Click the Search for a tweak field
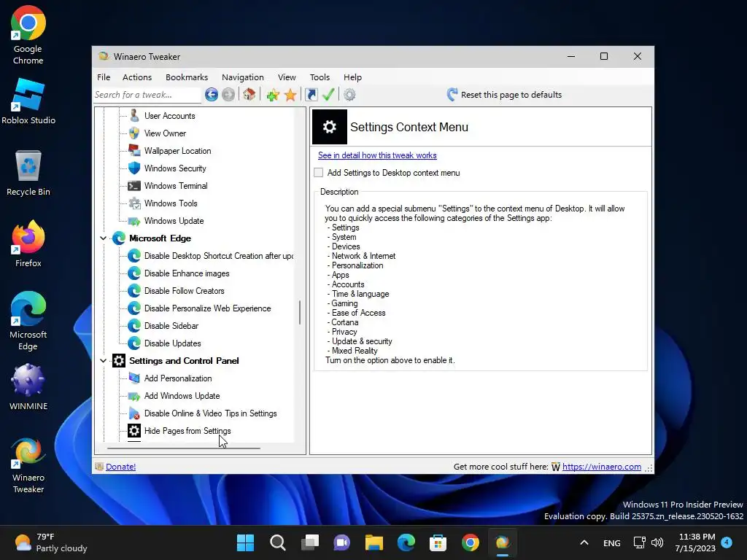Image resolution: width=747 pixels, height=560 pixels. coord(147,95)
